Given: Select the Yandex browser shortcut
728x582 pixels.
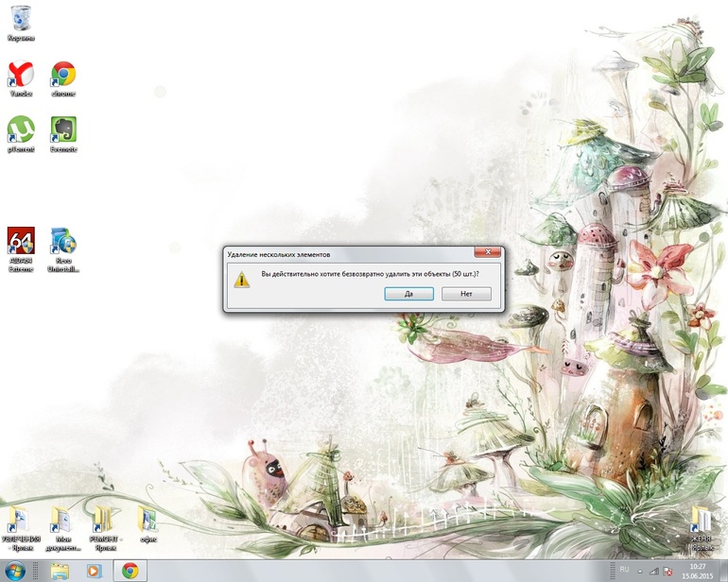Looking at the screenshot, I should click(21, 79).
